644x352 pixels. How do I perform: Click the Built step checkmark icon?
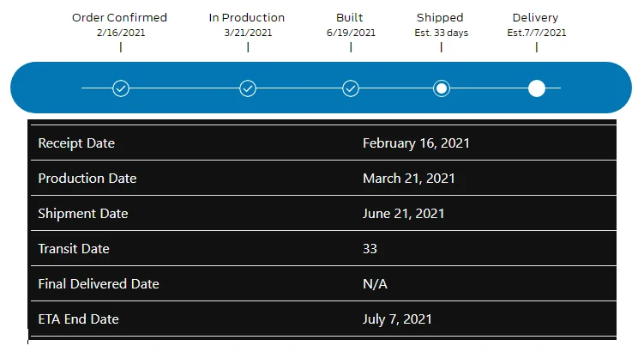coord(351,88)
